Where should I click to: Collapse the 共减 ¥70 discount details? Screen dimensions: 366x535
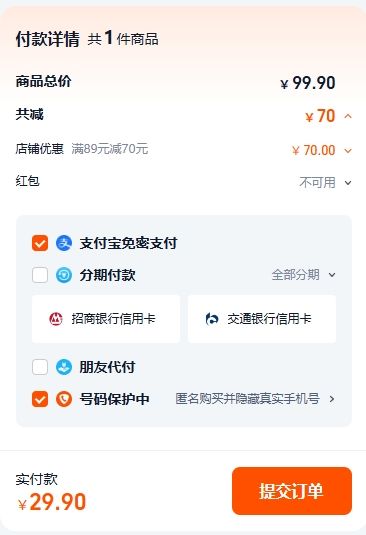pyautogui.click(x=348, y=116)
